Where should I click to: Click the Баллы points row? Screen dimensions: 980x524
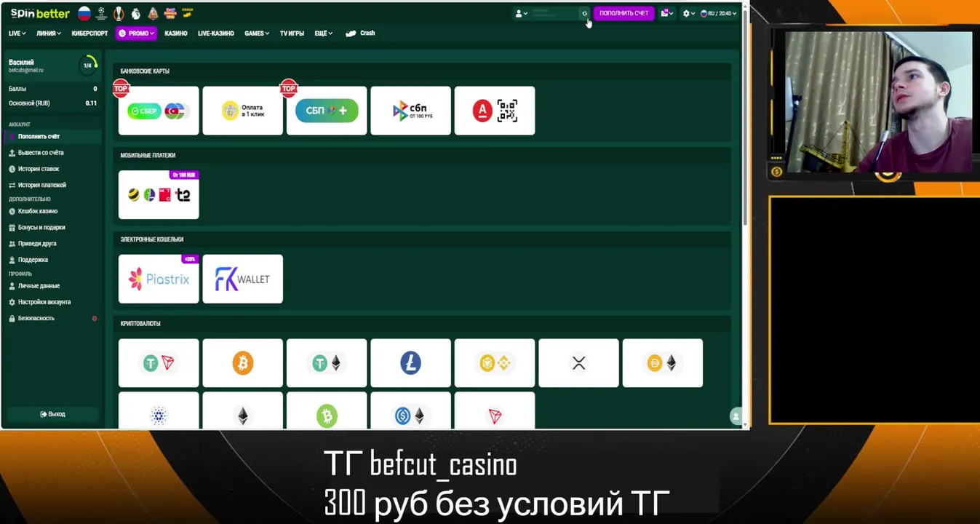(x=52, y=89)
